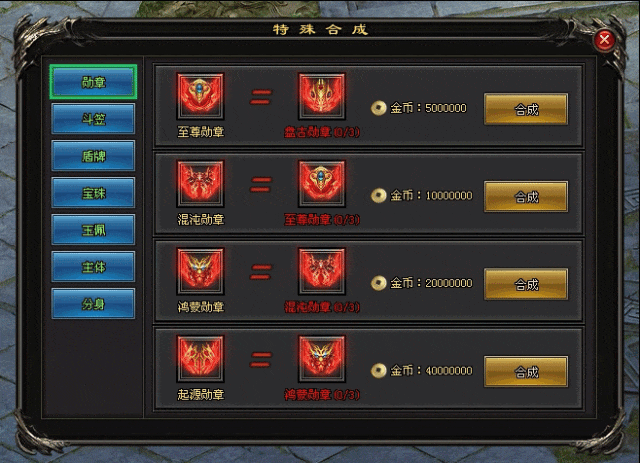
Task: Click the 鸿蒙勋章 material icon in fourth row
Action: tap(322, 359)
